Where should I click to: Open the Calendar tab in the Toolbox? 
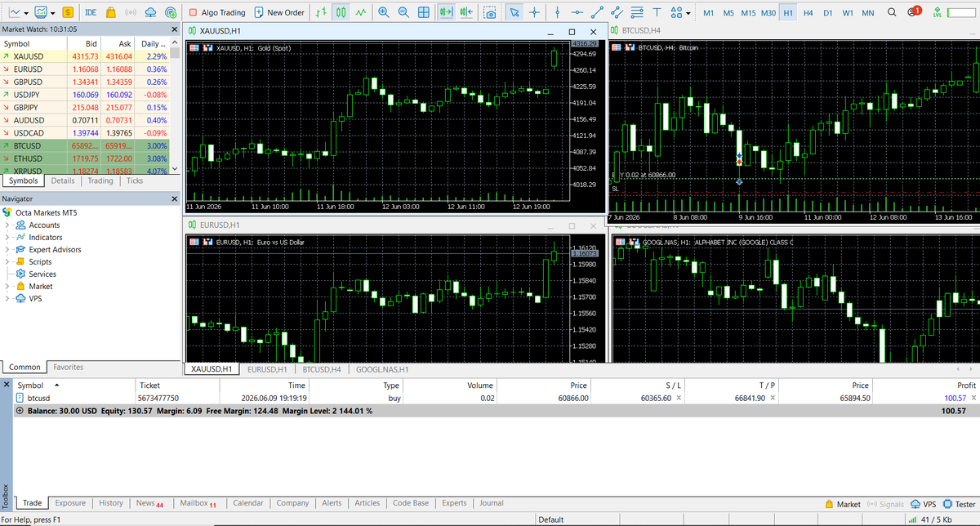coord(248,503)
